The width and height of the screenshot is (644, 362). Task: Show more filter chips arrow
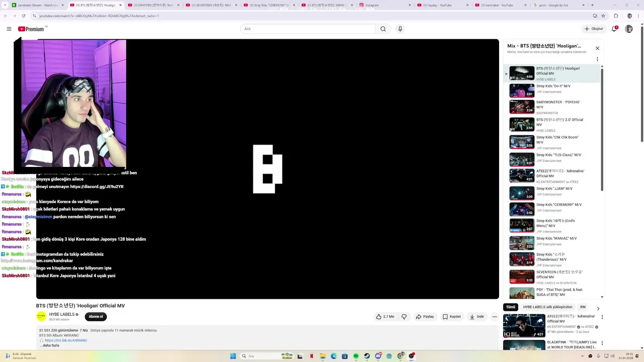[x=598, y=308]
